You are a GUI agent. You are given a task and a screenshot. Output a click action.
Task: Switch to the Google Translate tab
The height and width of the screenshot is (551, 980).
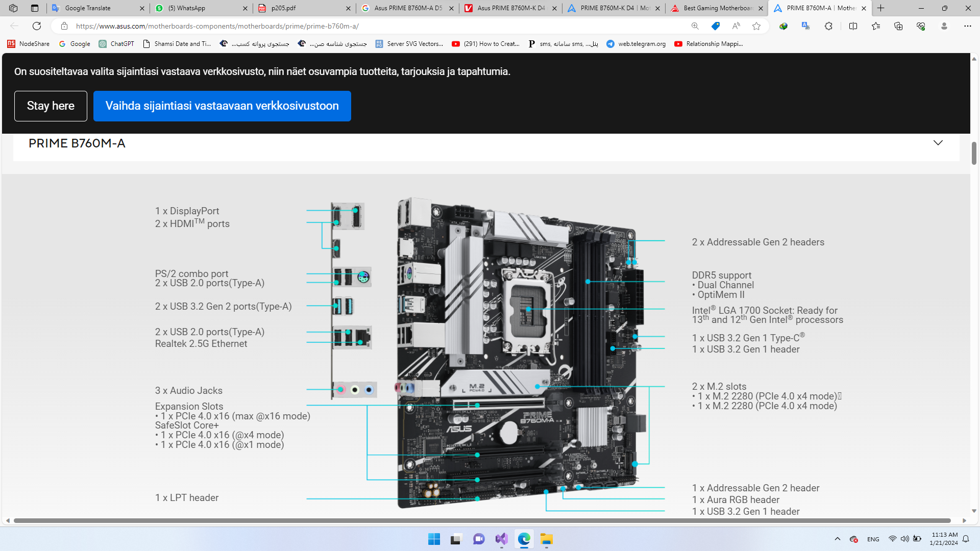[98, 8]
